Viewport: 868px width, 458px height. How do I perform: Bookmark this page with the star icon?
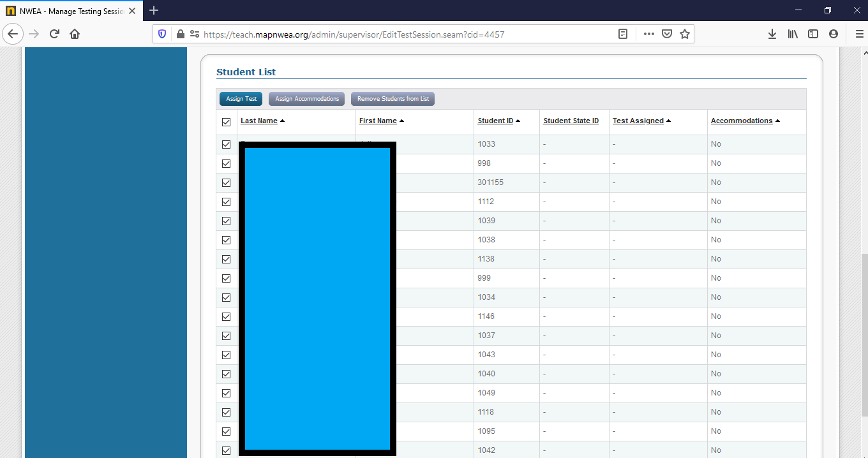point(685,34)
